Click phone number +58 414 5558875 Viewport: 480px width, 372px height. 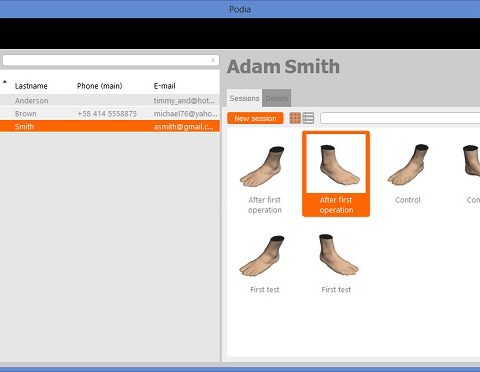[107, 114]
